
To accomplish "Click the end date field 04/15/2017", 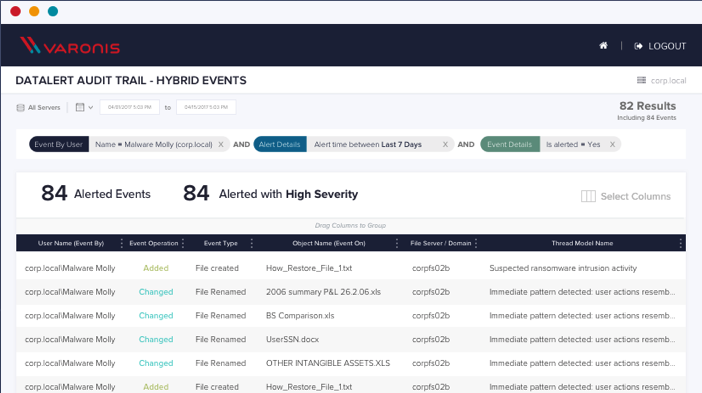I will 206,107.
